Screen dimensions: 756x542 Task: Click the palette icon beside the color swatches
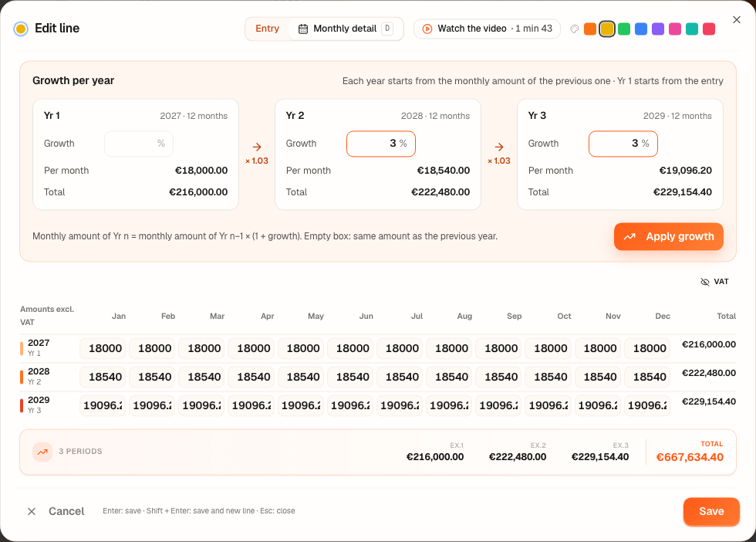(x=574, y=29)
